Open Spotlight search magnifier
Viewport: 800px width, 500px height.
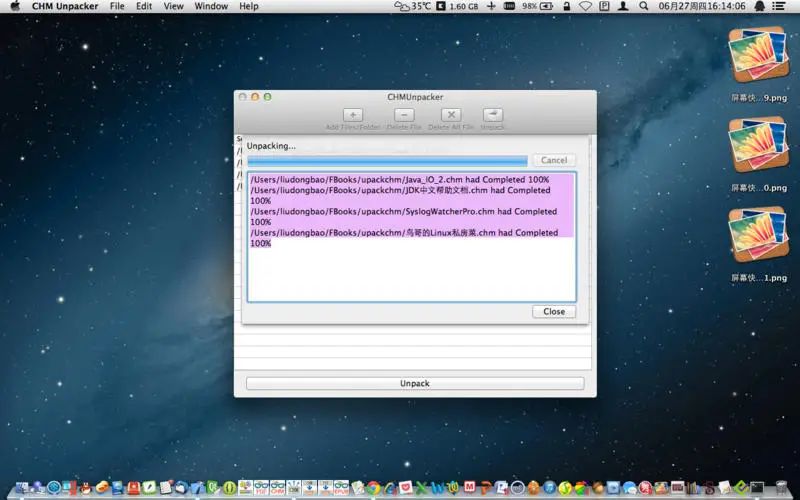pos(643,6)
